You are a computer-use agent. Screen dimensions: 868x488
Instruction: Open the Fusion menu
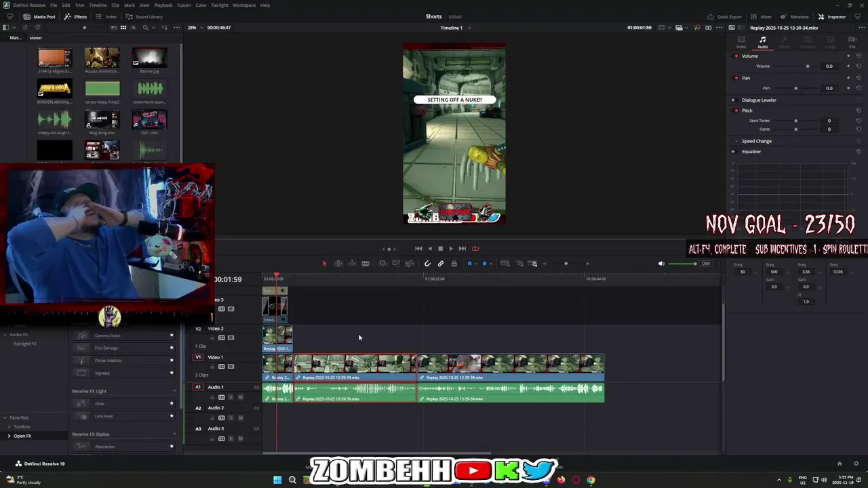tap(184, 5)
